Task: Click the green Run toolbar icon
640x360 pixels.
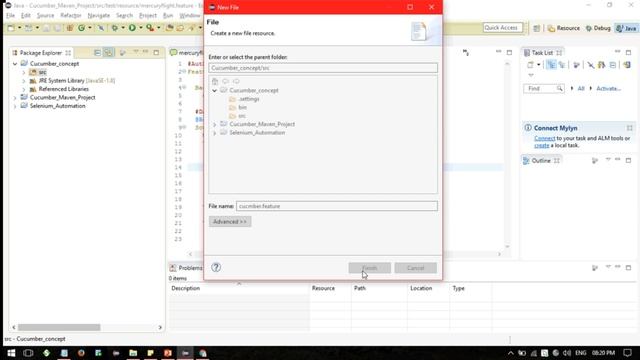Action: tap(132, 28)
